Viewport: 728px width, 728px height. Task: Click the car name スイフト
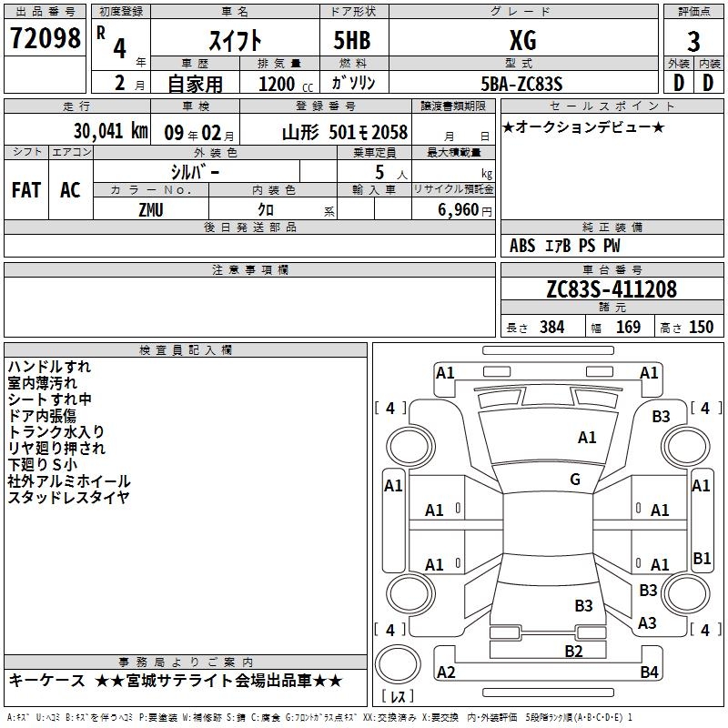click(x=235, y=40)
